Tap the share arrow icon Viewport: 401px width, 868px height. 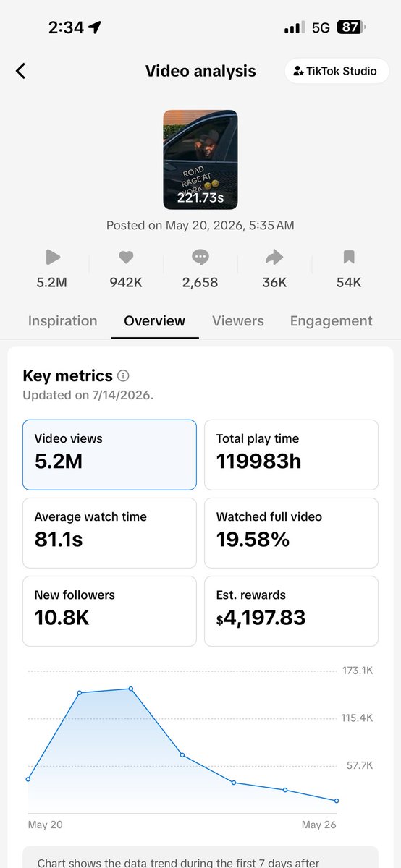pos(274,257)
